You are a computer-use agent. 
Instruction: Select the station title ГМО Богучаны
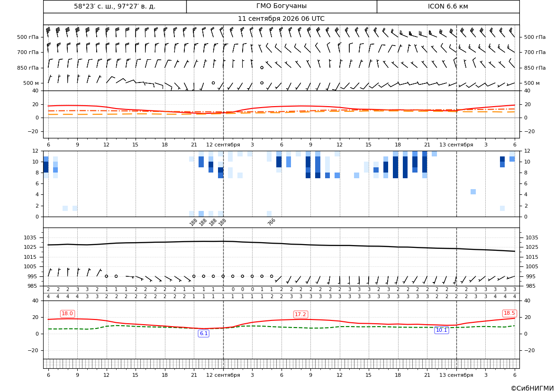pos(281,6)
